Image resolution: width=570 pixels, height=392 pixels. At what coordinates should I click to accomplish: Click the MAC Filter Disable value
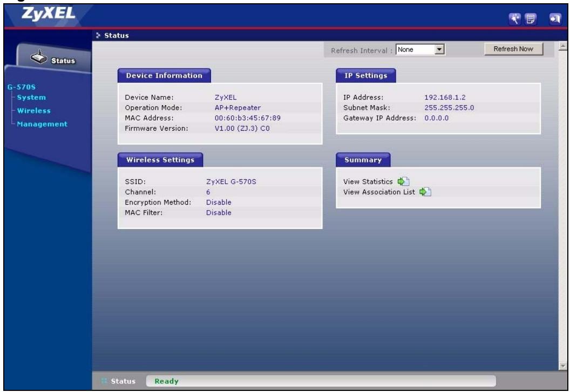(219, 213)
